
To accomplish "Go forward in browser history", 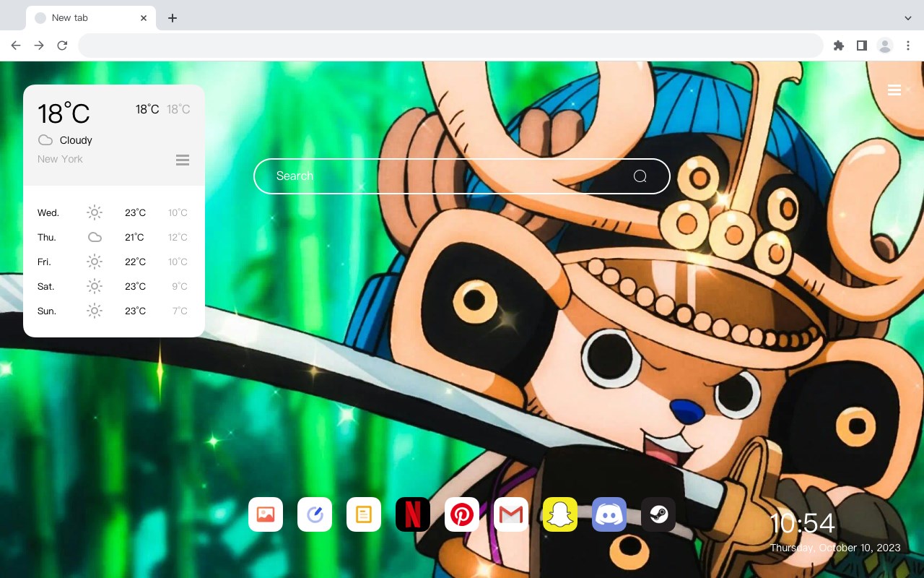I will tap(39, 46).
